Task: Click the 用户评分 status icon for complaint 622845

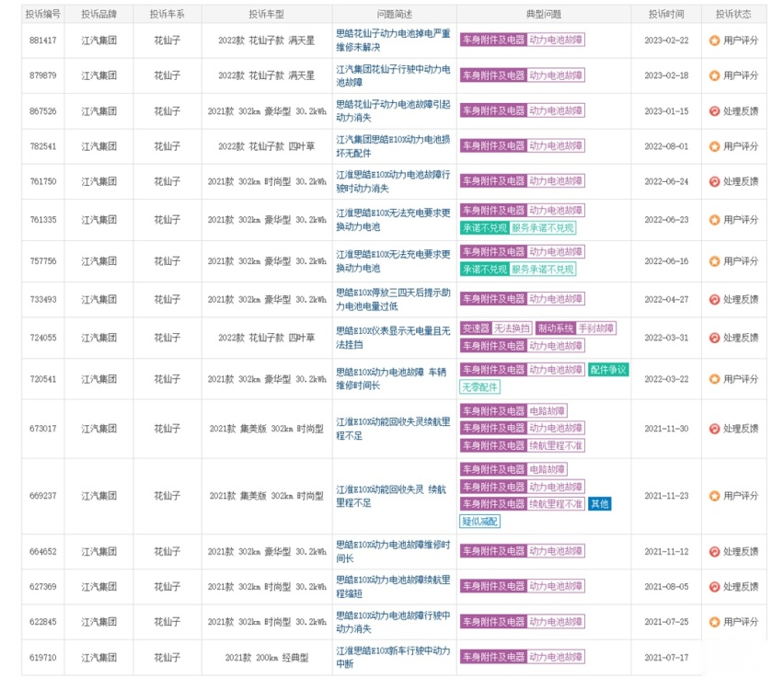Action: (714, 622)
